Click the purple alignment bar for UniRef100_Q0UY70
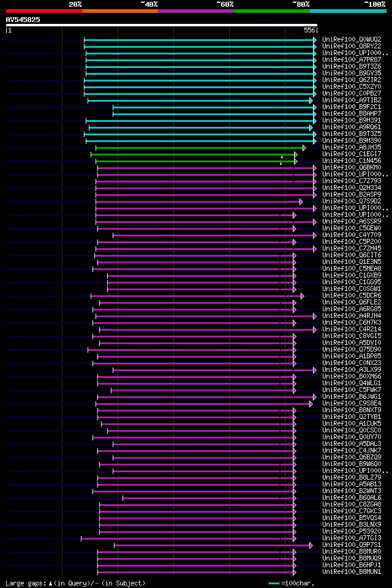The height and width of the screenshot is (588, 392). point(194,437)
